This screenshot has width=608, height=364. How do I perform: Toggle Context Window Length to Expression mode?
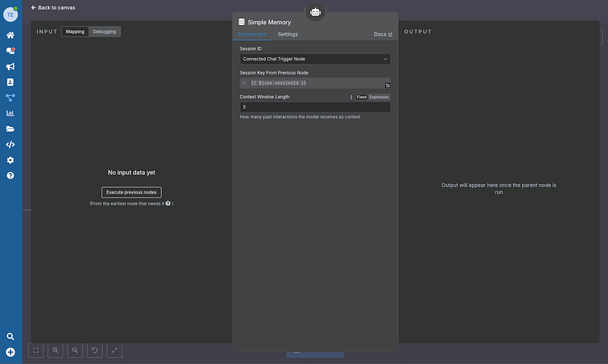click(378, 97)
